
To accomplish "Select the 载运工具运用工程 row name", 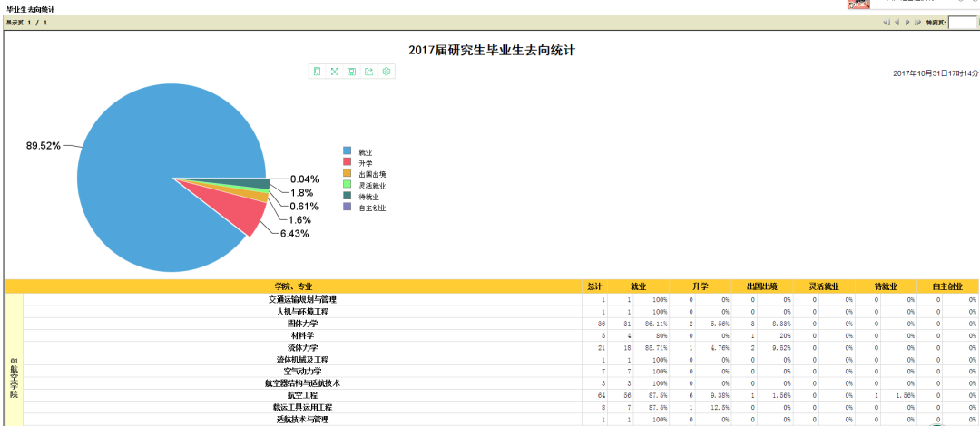I will point(302,407).
